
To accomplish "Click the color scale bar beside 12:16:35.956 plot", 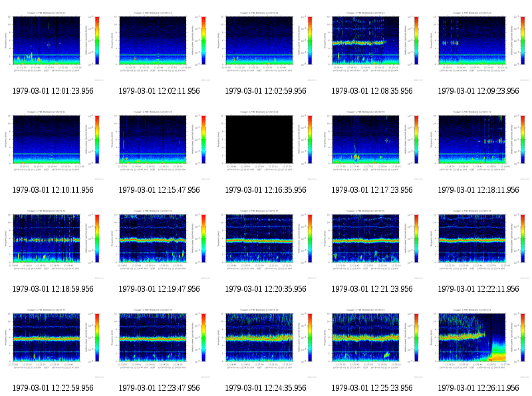I will pyautogui.click(x=310, y=140).
